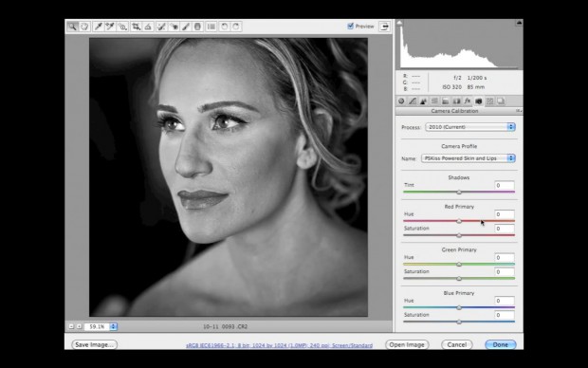Open the zoom level percentage dropdown
Viewport: 588px width, 368px height.
point(113,326)
